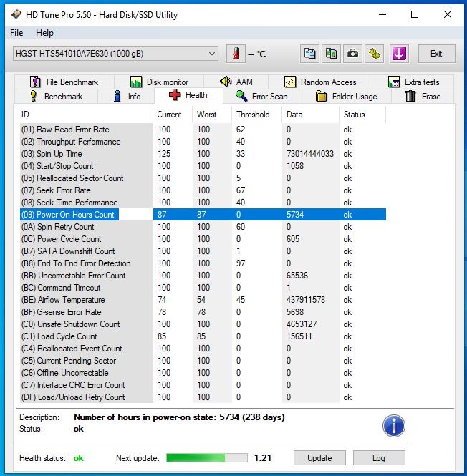Select the Seek Time Performance row

203,202
